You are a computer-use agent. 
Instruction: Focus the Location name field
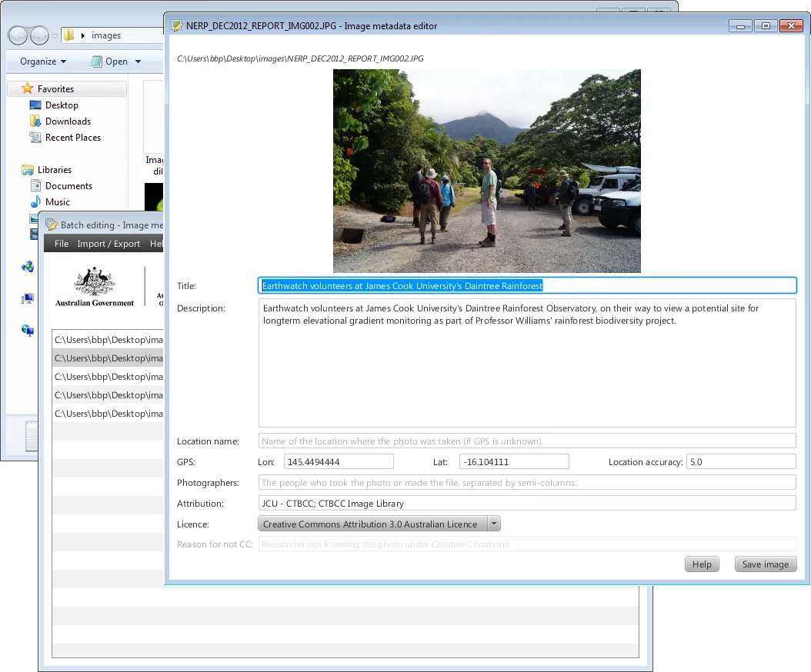527,441
